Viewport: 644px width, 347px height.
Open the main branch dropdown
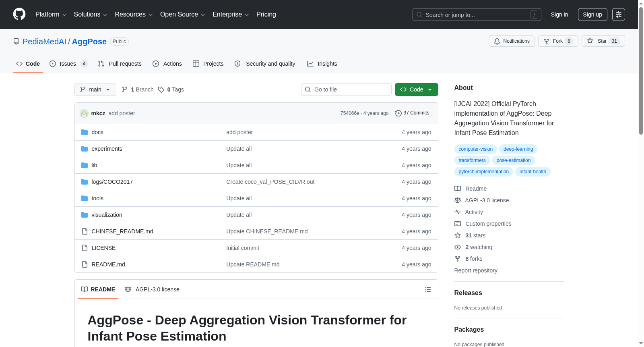(95, 89)
